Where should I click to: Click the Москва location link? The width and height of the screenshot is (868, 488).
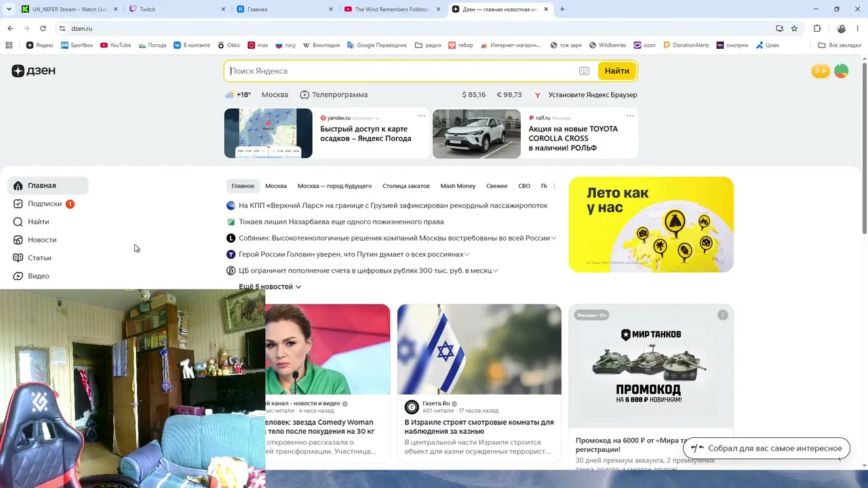coord(275,95)
